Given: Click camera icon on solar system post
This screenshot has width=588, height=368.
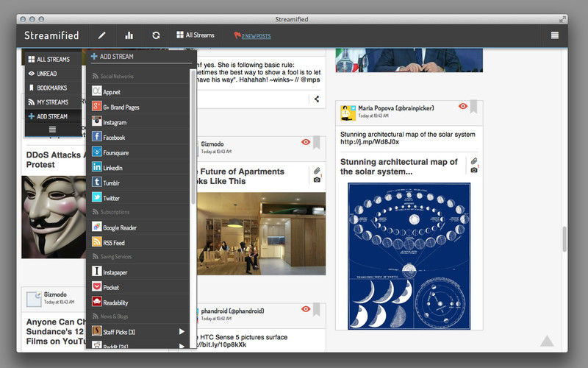Looking at the screenshot, I should [474, 170].
